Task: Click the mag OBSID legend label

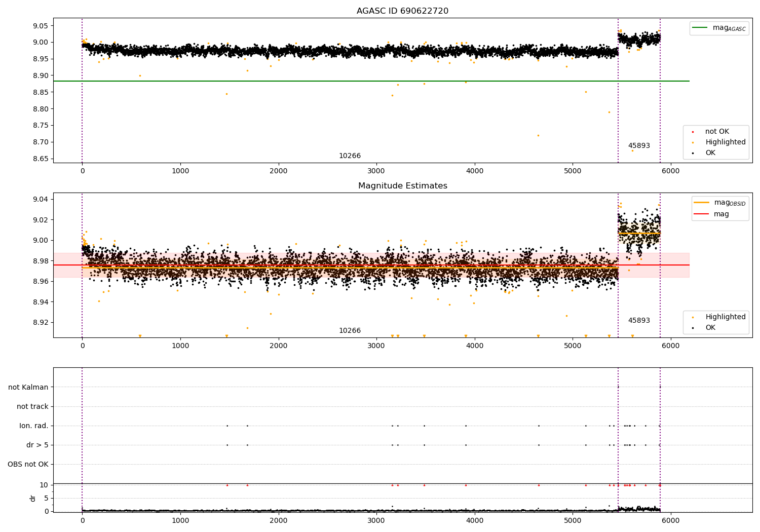Action: coord(730,203)
